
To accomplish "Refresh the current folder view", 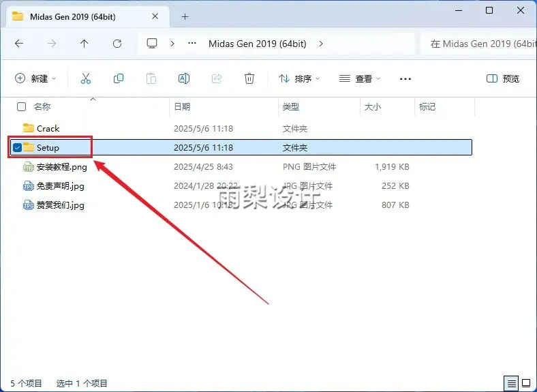I will coord(117,44).
